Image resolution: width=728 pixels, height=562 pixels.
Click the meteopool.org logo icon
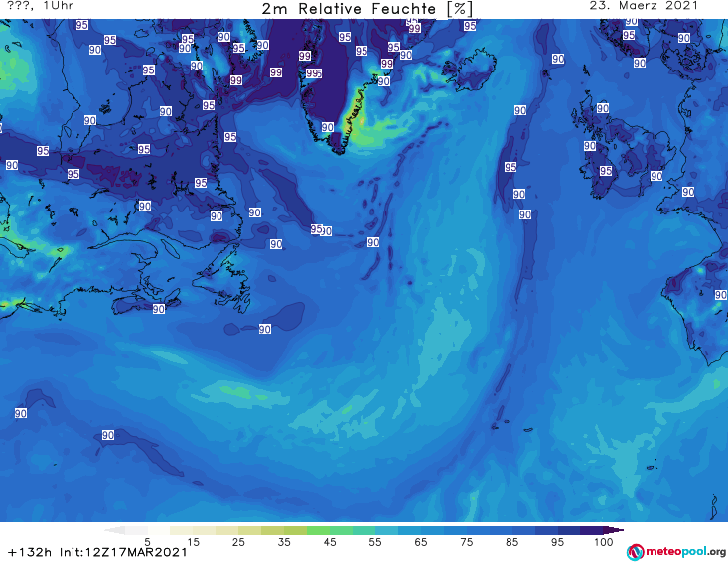[635, 552]
